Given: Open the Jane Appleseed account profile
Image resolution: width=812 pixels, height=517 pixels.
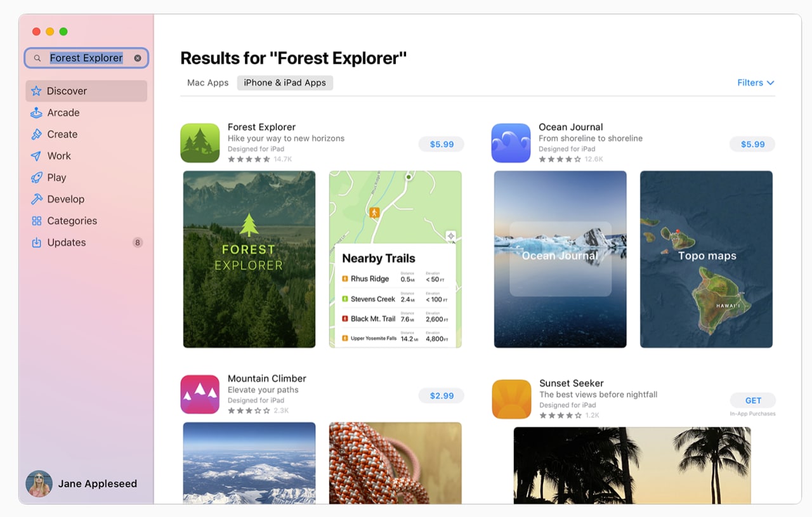Looking at the screenshot, I should coord(82,483).
